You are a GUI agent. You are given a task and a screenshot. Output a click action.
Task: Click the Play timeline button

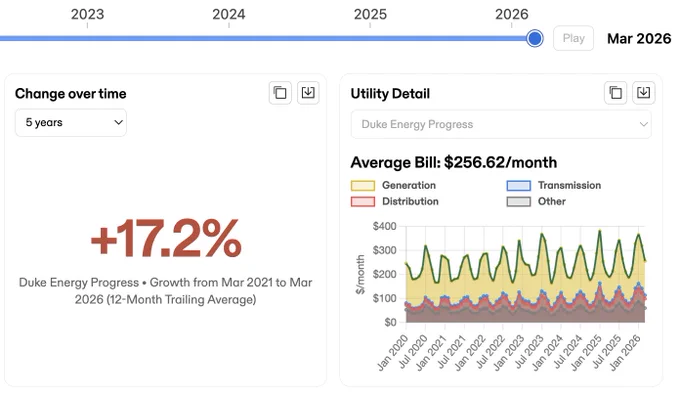[573, 39]
